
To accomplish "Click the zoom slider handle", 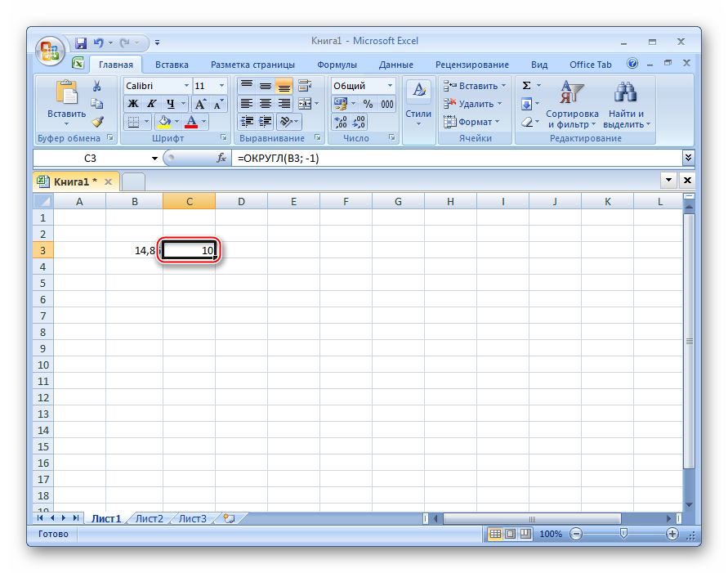I will 624,534.
